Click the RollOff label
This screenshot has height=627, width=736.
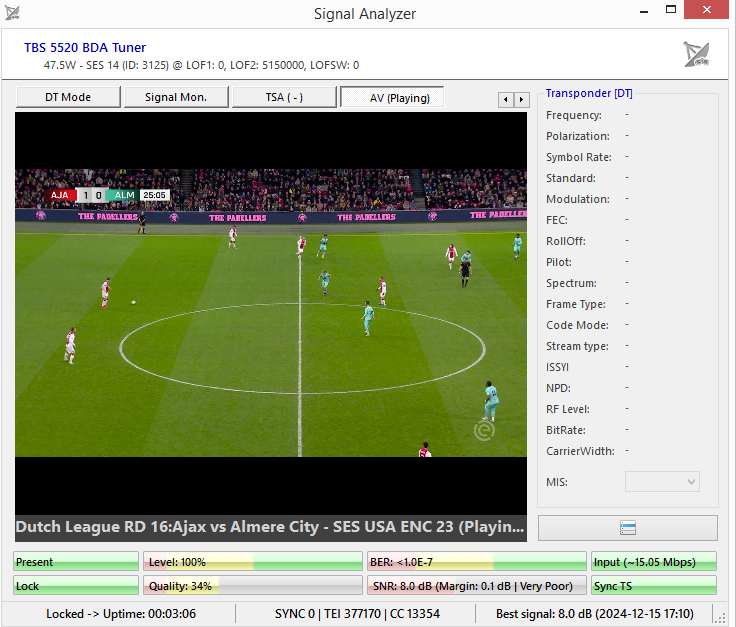coord(566,241)
